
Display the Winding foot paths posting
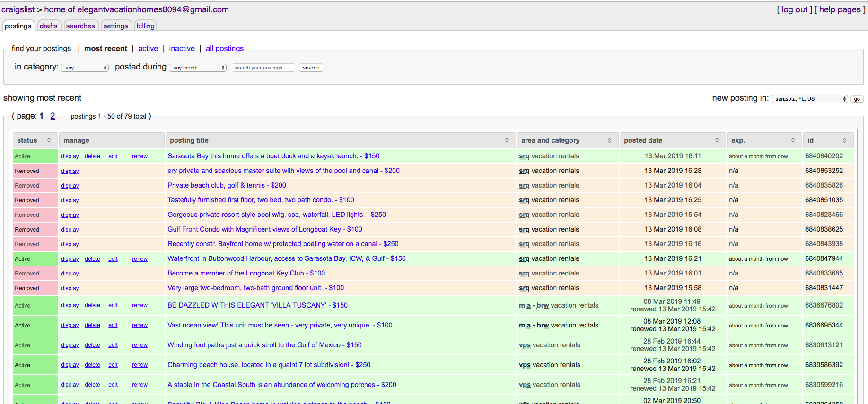tap(70, 345)
